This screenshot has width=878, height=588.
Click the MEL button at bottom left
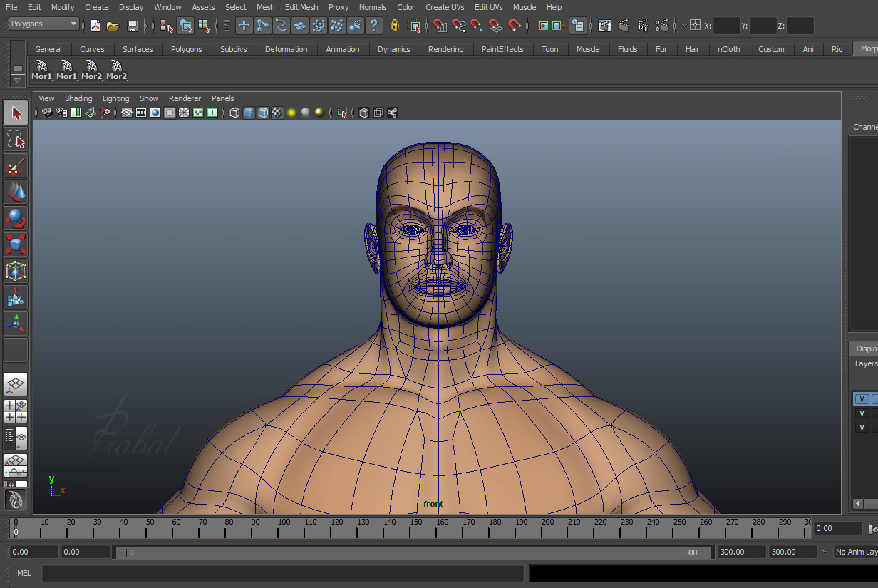click(x=24, y=573)
